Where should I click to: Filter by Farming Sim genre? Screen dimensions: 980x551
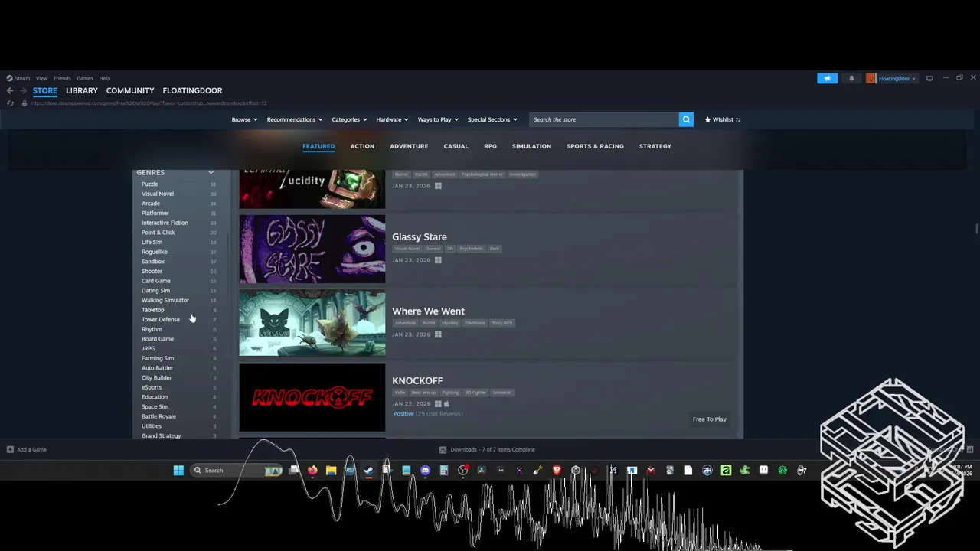158,358
